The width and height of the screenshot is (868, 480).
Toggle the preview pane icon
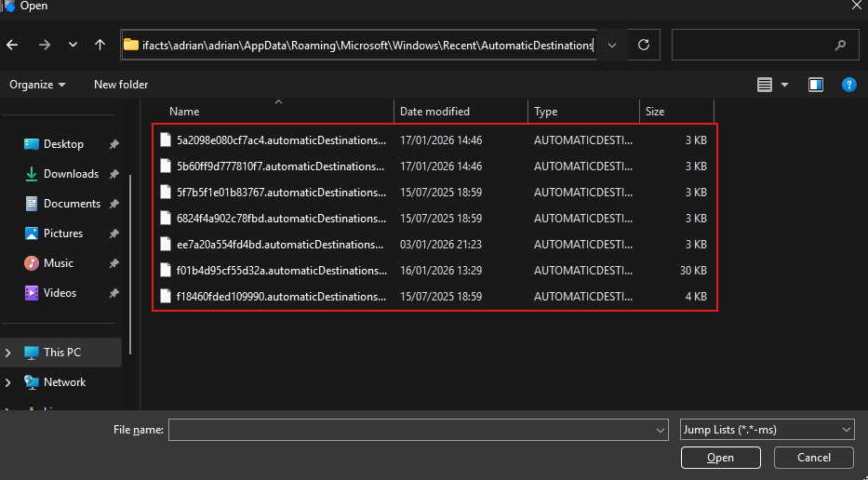pos(816,85)
